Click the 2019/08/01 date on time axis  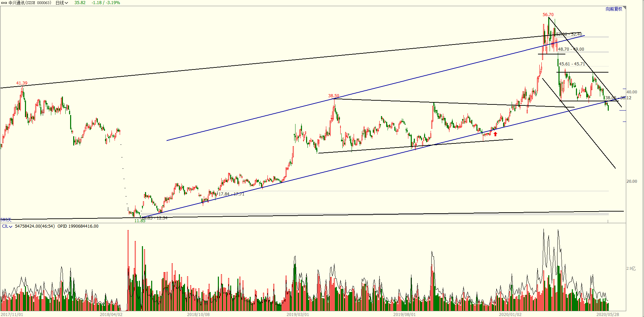click(404, 314)
